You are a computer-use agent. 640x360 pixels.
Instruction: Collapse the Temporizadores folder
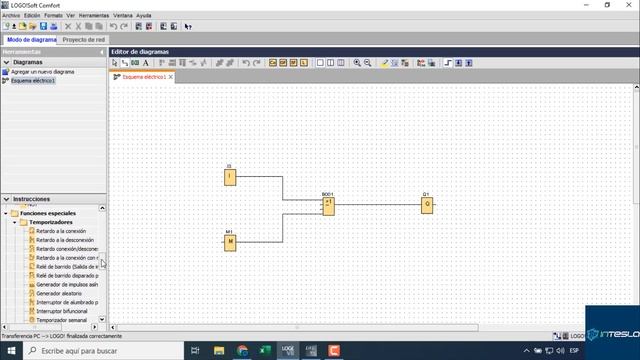click(15, 222)
